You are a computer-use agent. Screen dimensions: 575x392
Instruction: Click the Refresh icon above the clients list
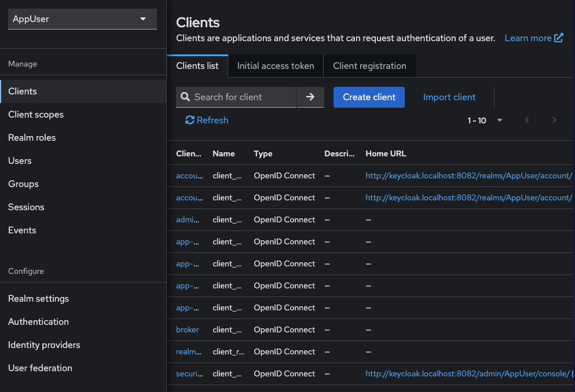190,120
